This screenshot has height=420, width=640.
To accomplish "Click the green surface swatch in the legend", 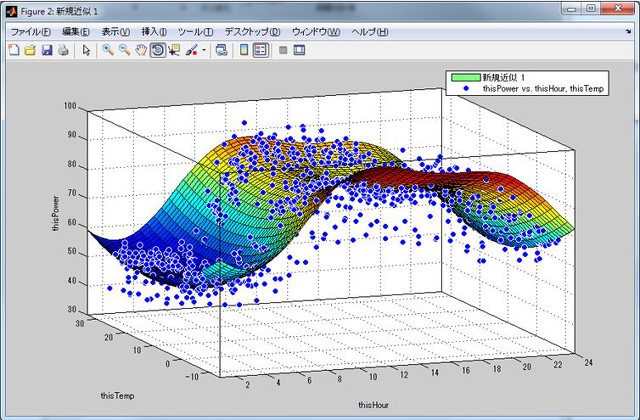I will 466,77.
